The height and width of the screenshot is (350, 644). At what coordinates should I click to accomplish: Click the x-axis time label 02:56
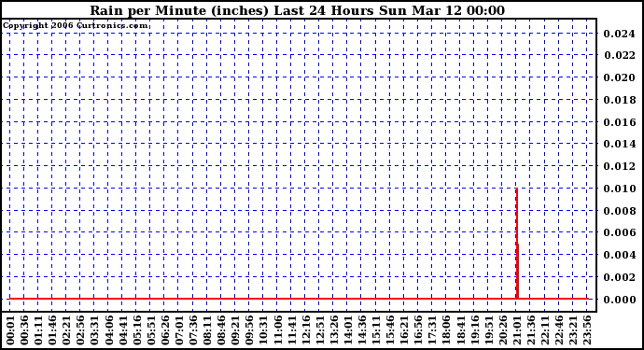coord(81,330)
